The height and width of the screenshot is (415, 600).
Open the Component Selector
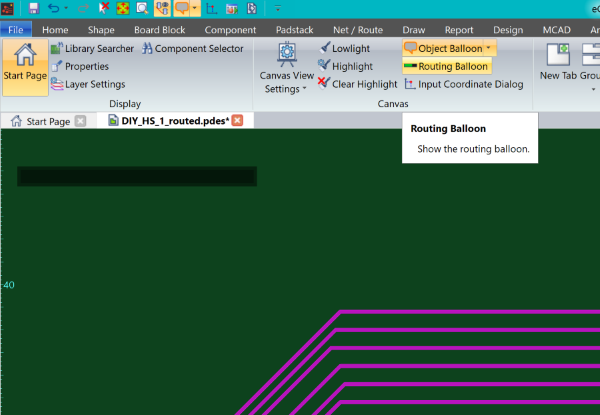pos(192,48)
